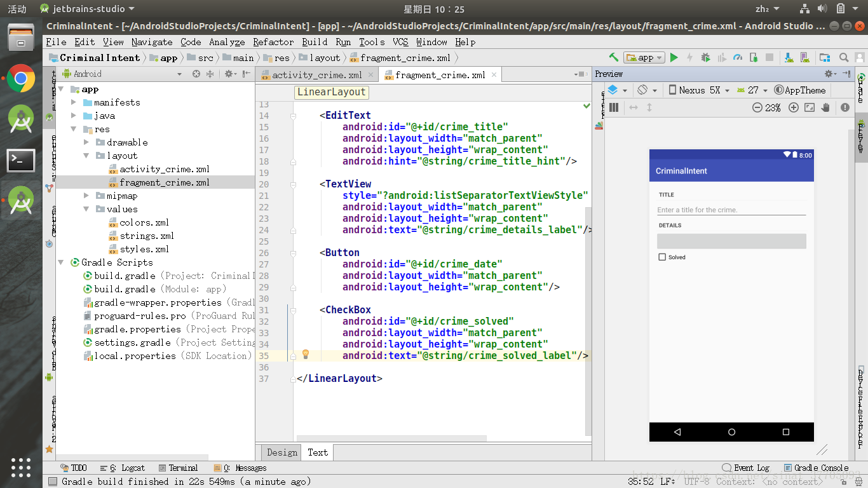Show warnings and errors icon in Preview
Image resolution: width=868 pixels, height=488 pixels.
(x=845, y=107)
